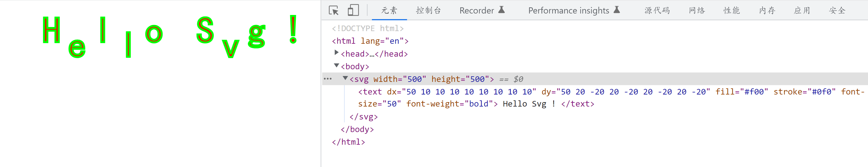
Task: Select the <!DOCTYPE html> line
Action: tap(368, 28)
